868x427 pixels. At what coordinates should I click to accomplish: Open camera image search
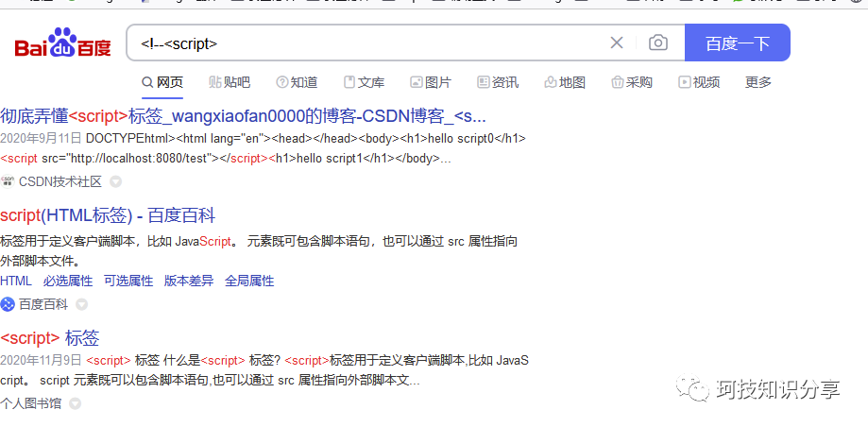pos(658,43)
